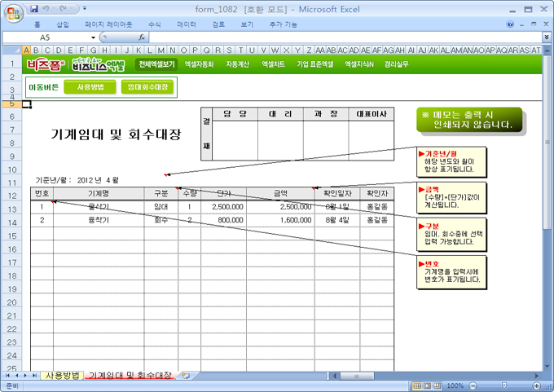
Task: Open the Office button menu
Action: tap(13, 13)
